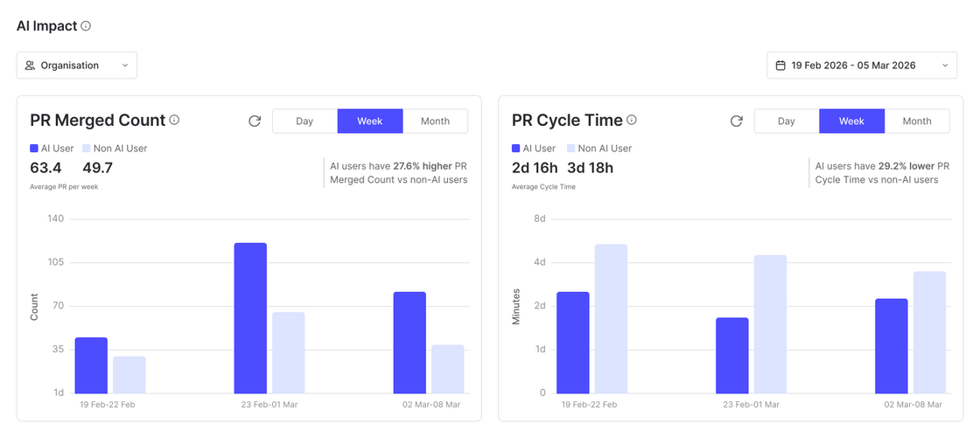Refresh the PR Merged Count chart

point(255,122)
